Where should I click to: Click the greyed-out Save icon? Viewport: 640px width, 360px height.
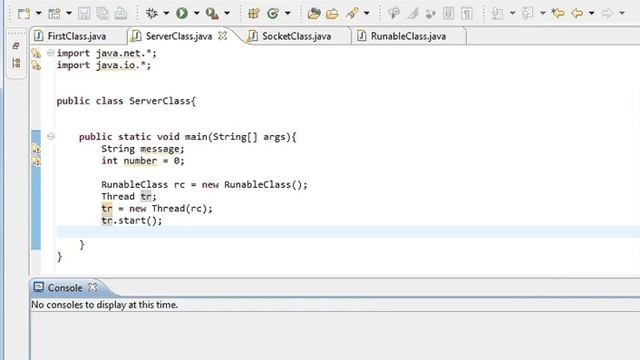click(x=84, y=13)
